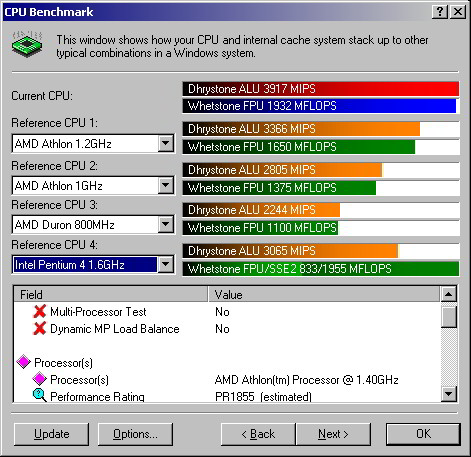Open the Reference CPU 4 dropdown arrow

pyautogui.click(x=166, y=265)
